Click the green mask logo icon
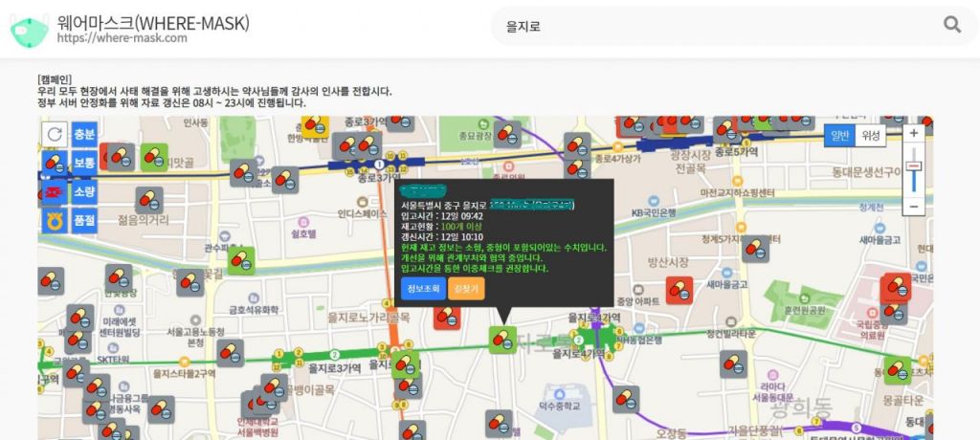This screenshot has height=440, width=980. tap(29, 27)
